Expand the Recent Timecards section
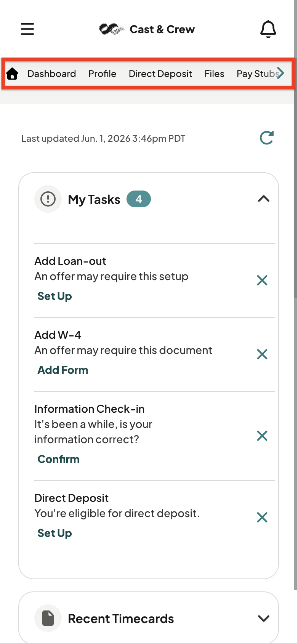Screen dimensions: 298x644 (264, 618)
